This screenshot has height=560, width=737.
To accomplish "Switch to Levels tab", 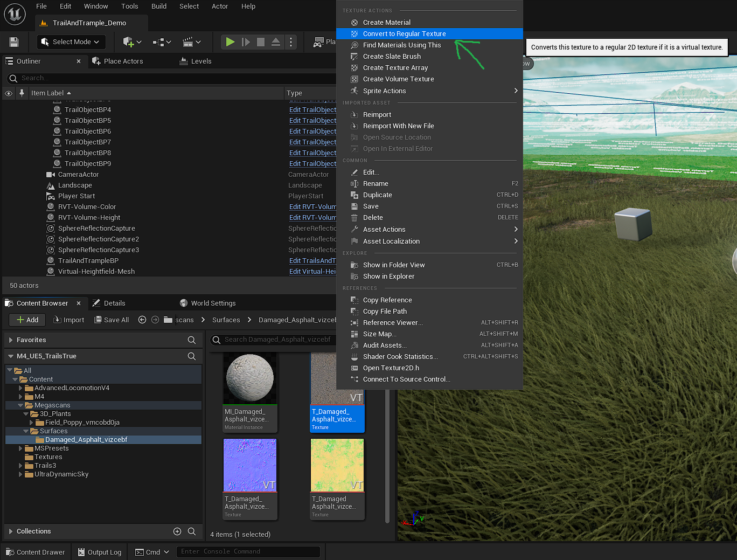I will point(196,61).
